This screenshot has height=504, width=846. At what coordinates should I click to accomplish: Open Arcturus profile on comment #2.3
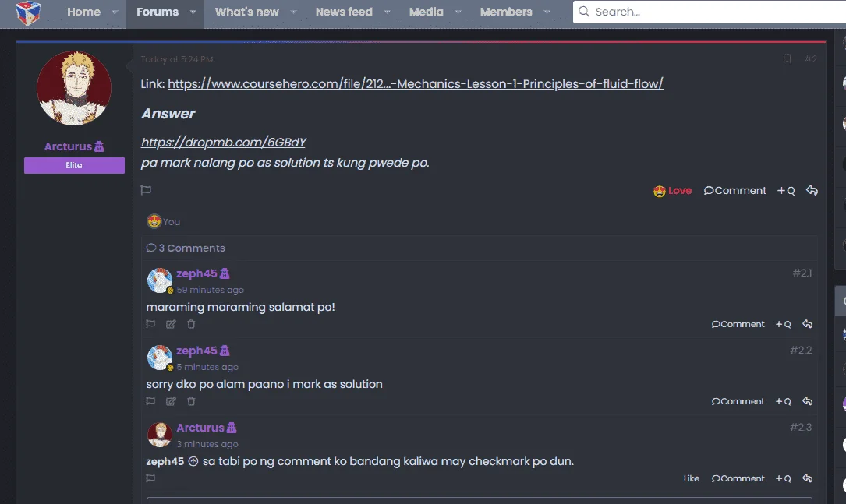[200, 428]
